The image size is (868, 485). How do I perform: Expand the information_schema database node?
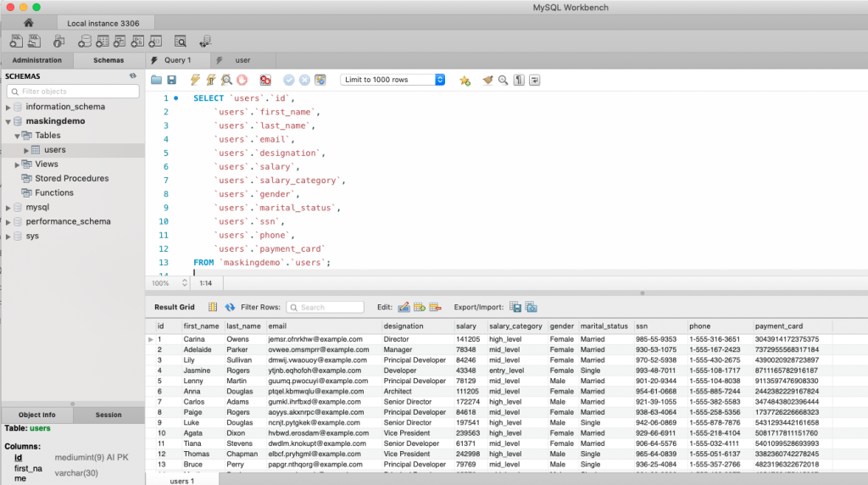8,108
